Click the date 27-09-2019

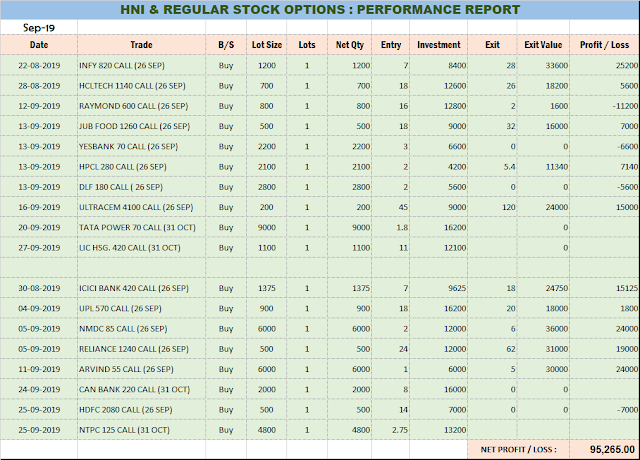pyautogui.click(x=39, y=248)
